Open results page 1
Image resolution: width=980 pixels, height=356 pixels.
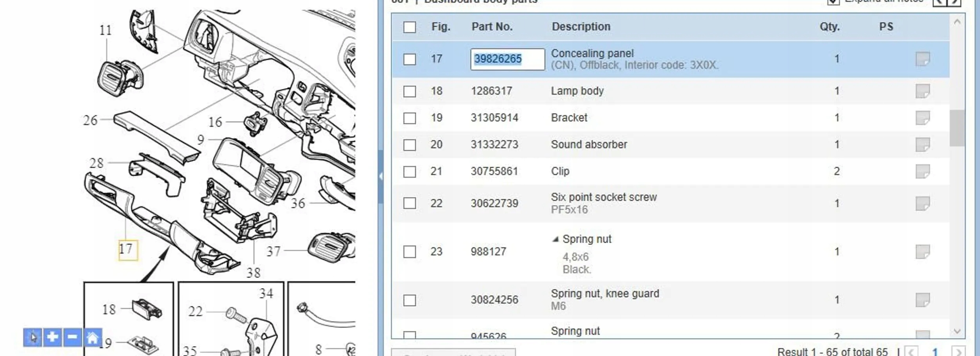[935, 352]
